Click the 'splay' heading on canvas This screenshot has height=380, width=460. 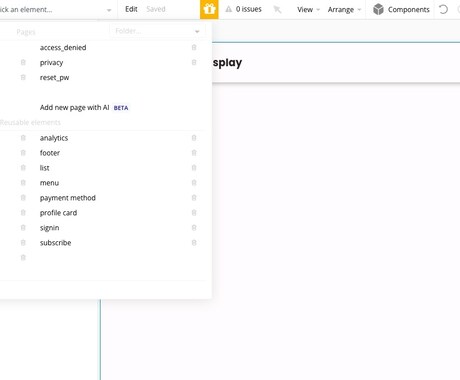click(227, 63)
